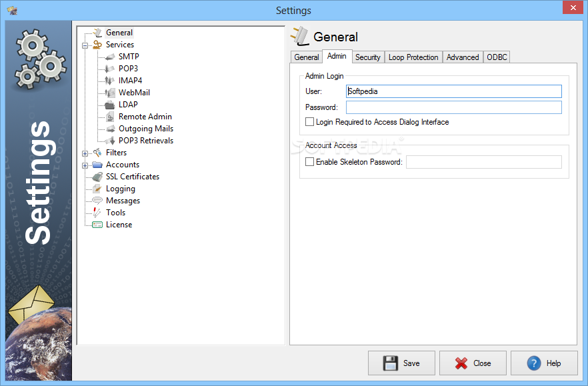Screen dimensions: 588x386
Task: Open the ODBC tab
Action: 497,57
